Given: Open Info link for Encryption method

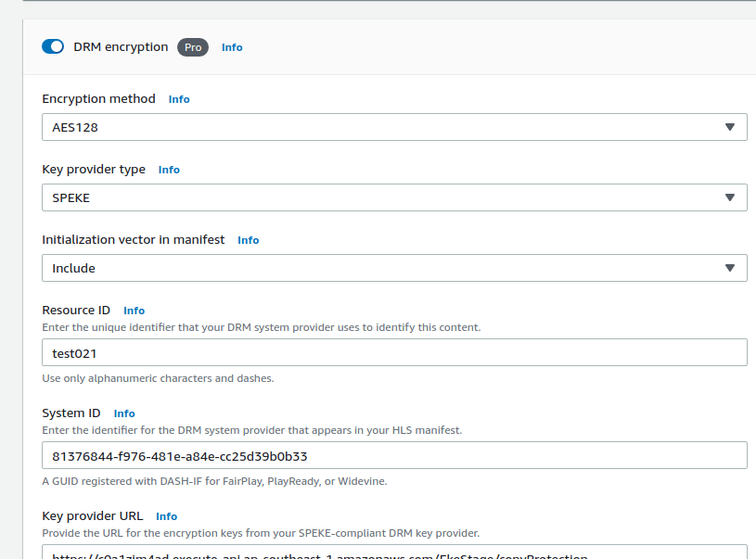Looking at the screenshot, I should point(179,99).
